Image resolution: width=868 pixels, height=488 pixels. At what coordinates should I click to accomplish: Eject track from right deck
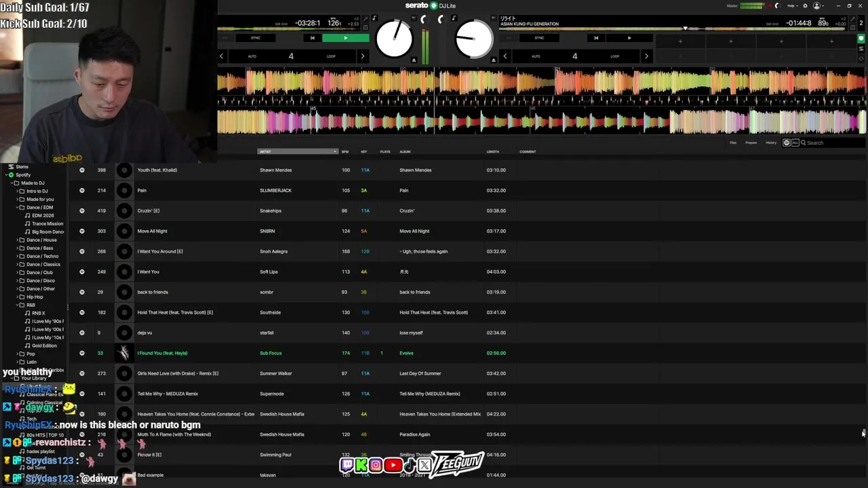(x=494, y=60)
